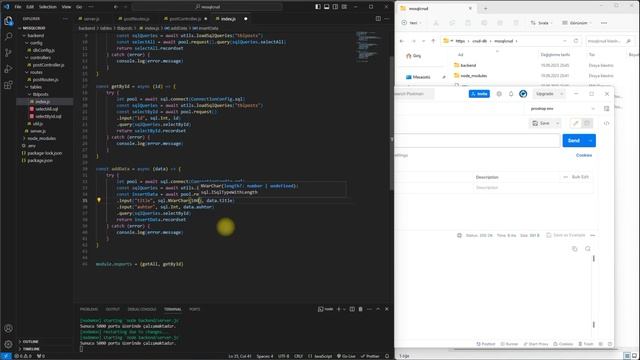Open the Save dropdown arrow in Postman
This screenshot has height=360, width=640.
pos(558,123)
